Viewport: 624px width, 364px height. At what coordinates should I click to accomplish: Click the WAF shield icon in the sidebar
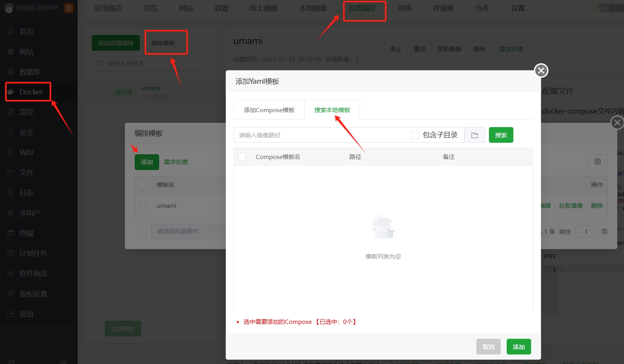[x=11, y=152]
